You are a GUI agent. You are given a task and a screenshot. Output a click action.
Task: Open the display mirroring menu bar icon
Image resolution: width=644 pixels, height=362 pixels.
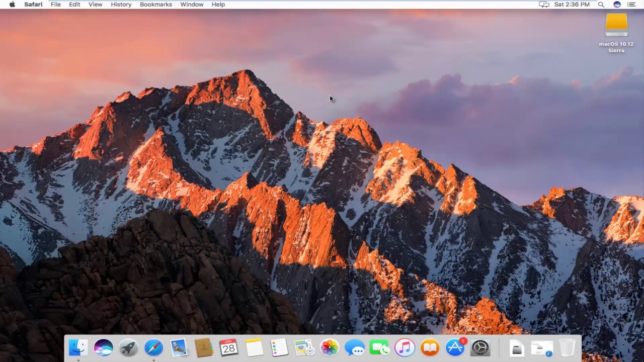(x=544, y=5)
